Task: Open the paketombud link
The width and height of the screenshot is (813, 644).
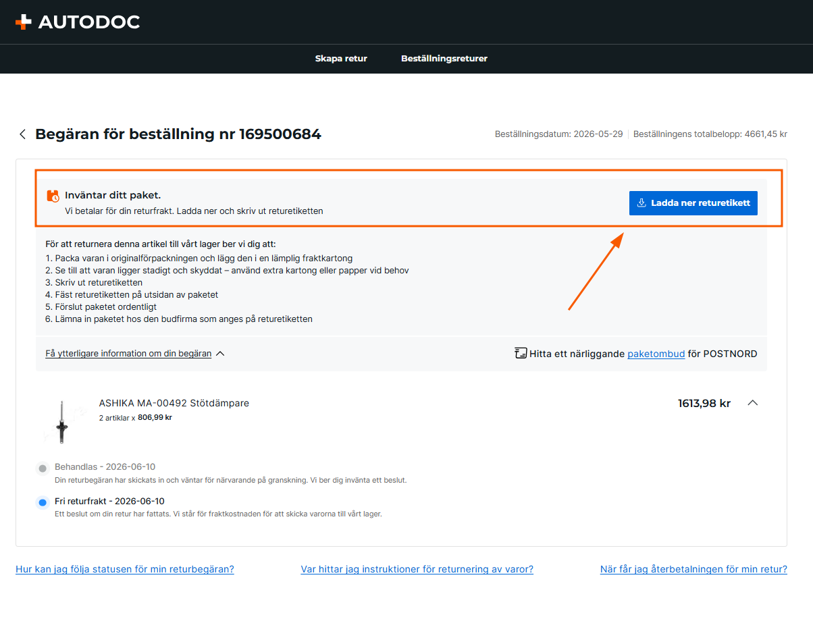Action: [656, 354]
